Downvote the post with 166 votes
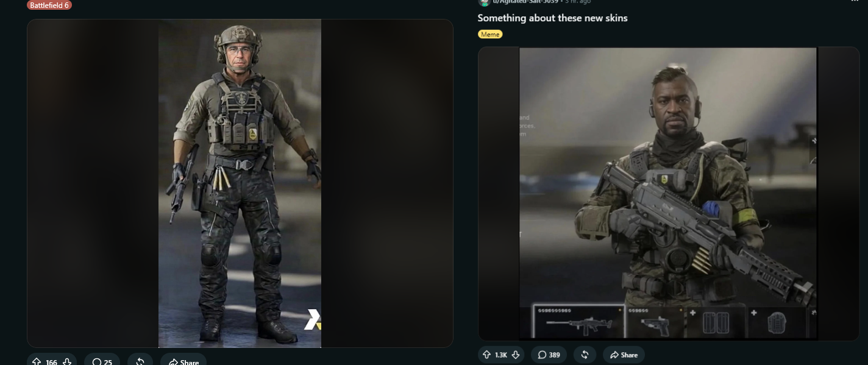Image resolution: width=868 pixels, height=365 pixels. click(67, 362)
